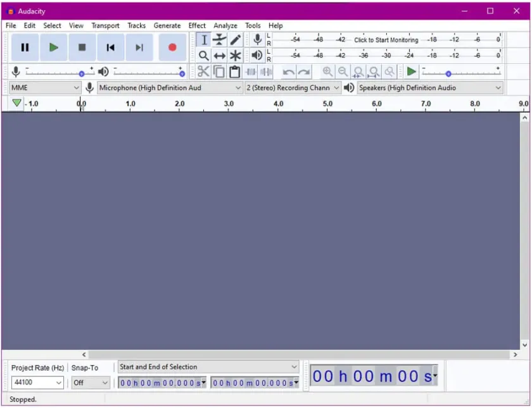Start recording with the red Record button
The image size is (532, 408).
pos(172,47)
